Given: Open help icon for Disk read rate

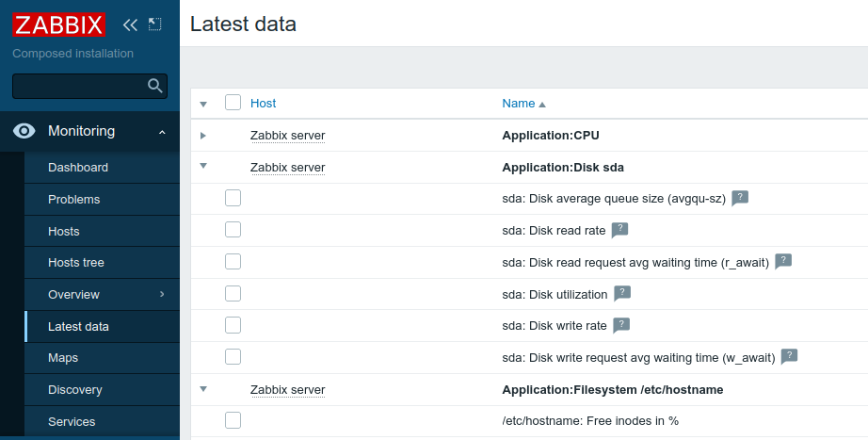Looking at the screenshot, I should tap(619, 230).
